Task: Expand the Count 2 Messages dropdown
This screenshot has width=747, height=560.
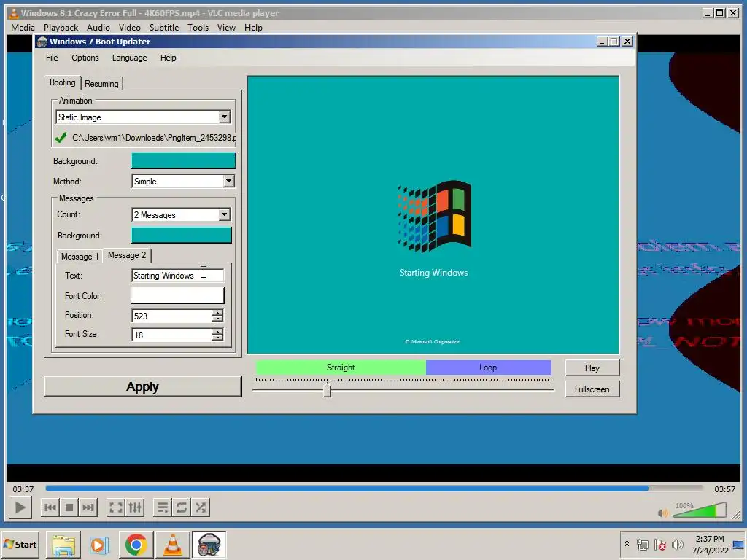Action: pyautogui.click(x=224, y=215)
